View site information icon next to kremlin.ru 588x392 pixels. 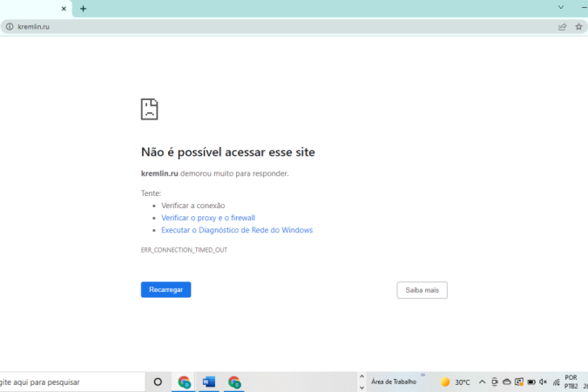(x=10, y=27)
